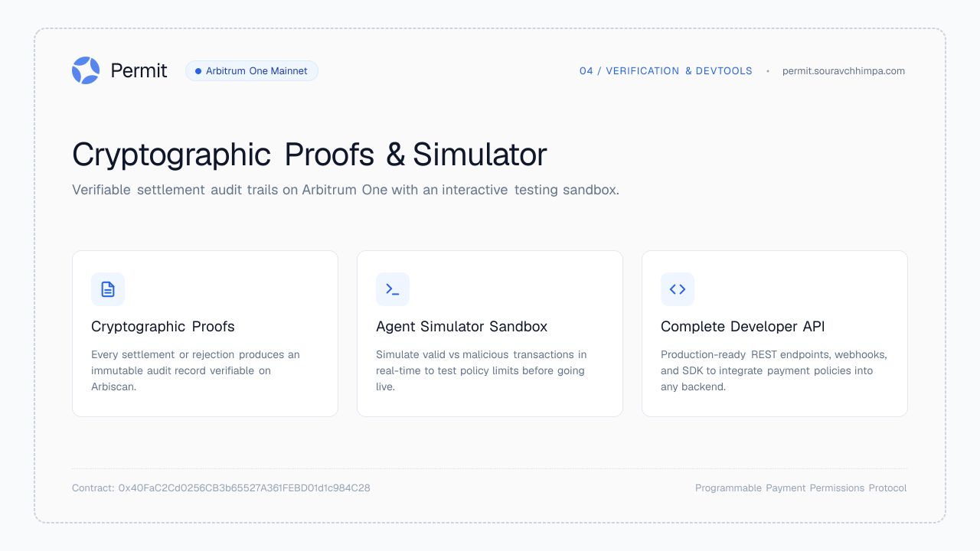Click the 'Cryptographic Proofs & Simulator' main heading
Image resolution: width=980 pixels, height=551 pixels.
click(x=309, y=155)
